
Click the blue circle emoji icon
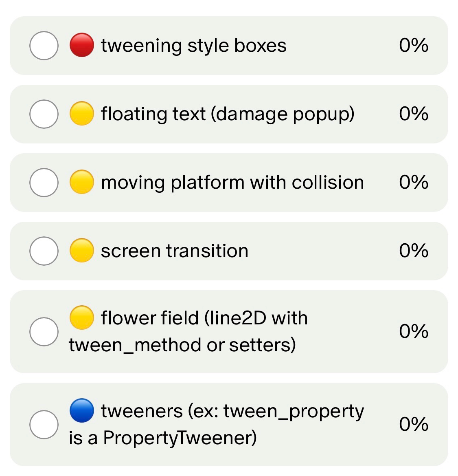coord(82,411)
